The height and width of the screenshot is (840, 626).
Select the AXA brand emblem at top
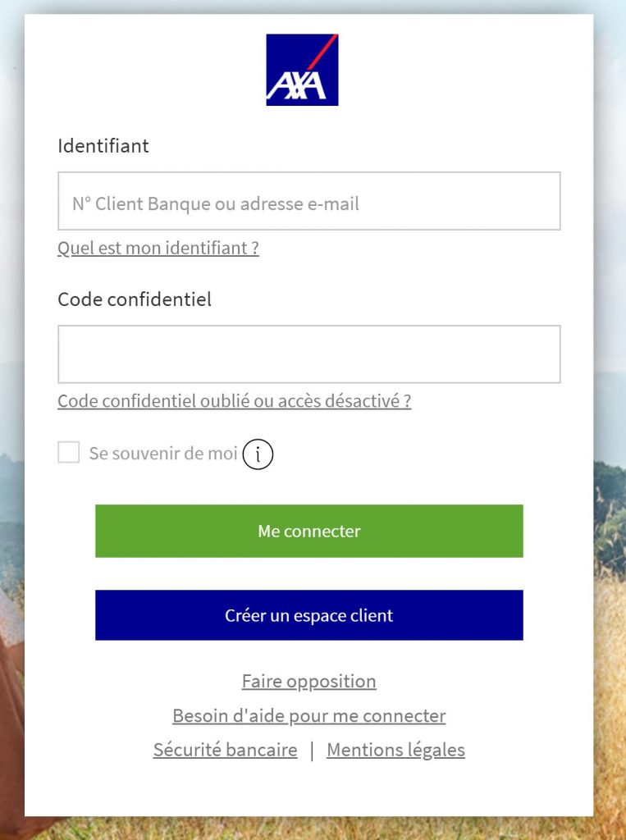point(302,69)
